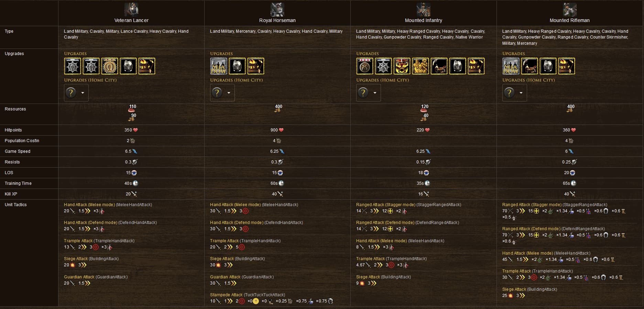Select the golden figure upgrade for Mounted Infantry

[x=421, y=66]
